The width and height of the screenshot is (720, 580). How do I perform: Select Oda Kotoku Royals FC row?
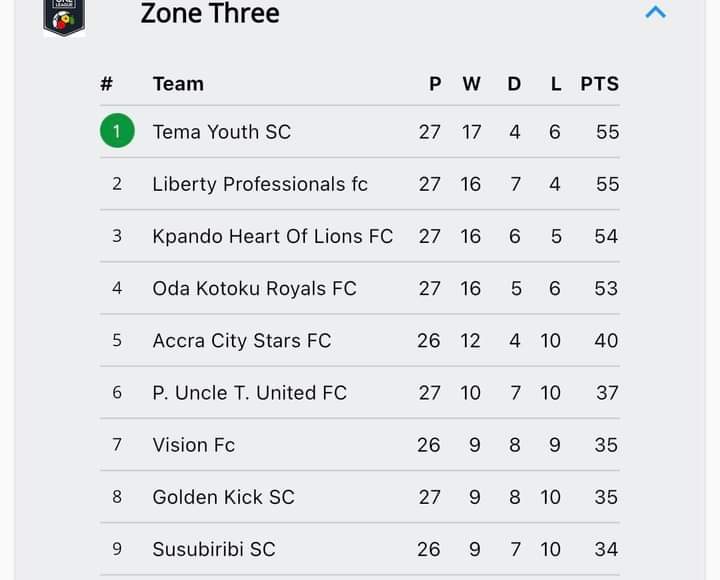pyautogui.click(x=360, y=288)
